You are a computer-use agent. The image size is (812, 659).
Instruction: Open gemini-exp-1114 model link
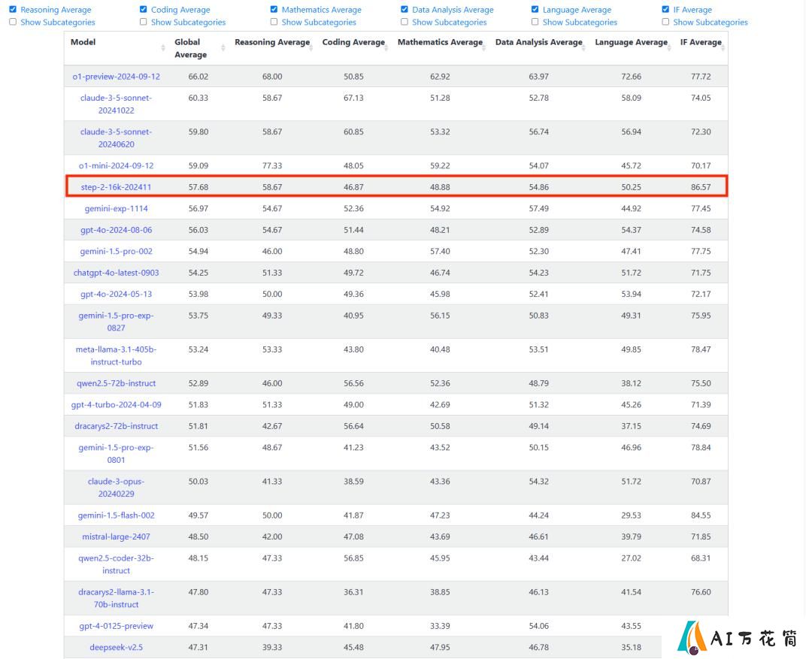(116, 209)
